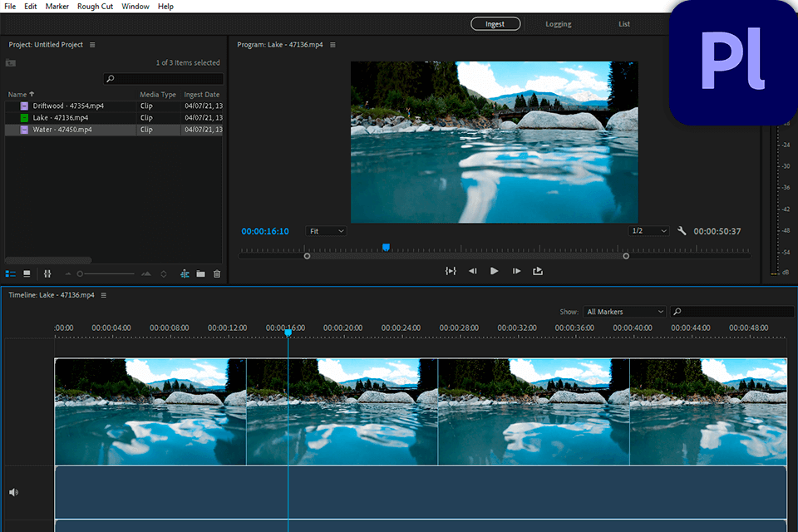The image size is (798, 532).
Task: Switch the Project panel to thumbnail view
Action: click(26, 274)
